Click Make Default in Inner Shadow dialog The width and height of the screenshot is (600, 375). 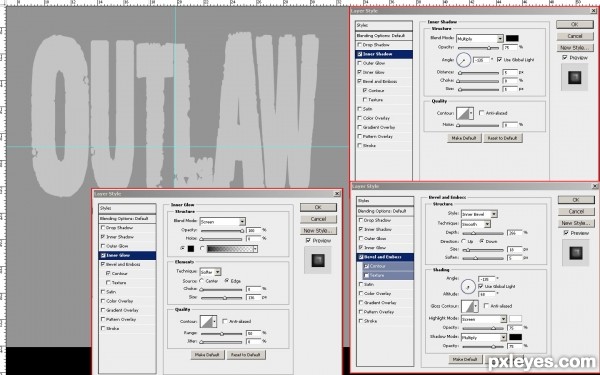464,138
